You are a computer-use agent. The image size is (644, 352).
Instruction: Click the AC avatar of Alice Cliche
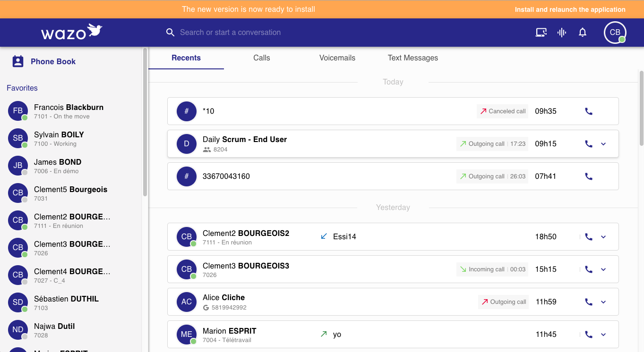[x=187, y=302]
